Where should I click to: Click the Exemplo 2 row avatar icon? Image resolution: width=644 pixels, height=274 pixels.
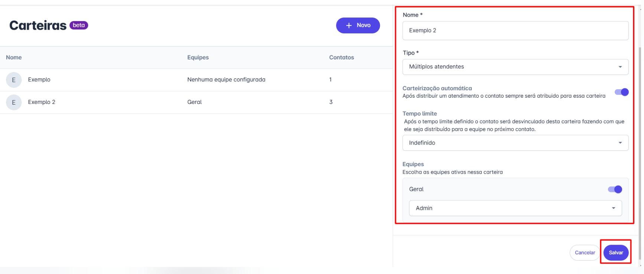[14, 102]
